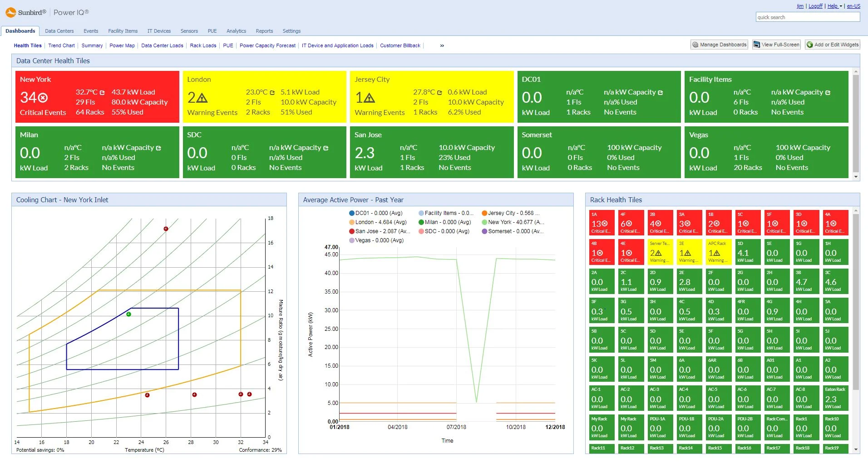Click inside the quick search field
The width and height of the screenshot is (868, 464).
coord(808,17)
